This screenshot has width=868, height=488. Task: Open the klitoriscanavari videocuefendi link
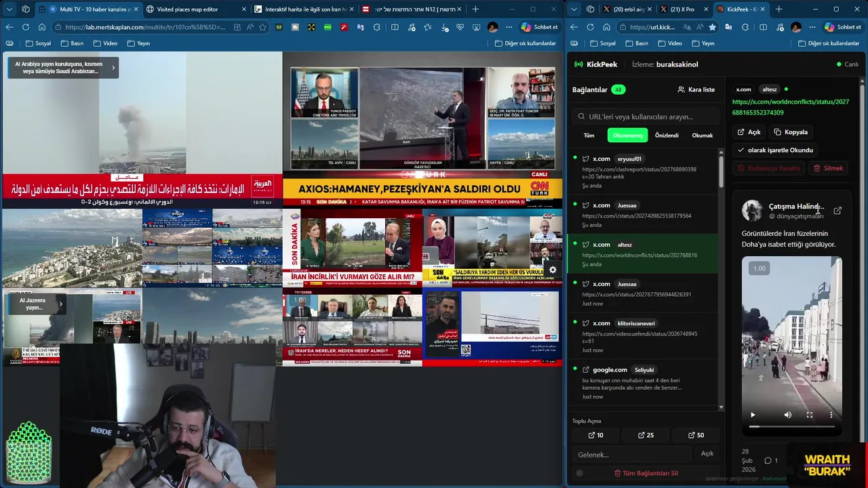[x=642, y=335]
